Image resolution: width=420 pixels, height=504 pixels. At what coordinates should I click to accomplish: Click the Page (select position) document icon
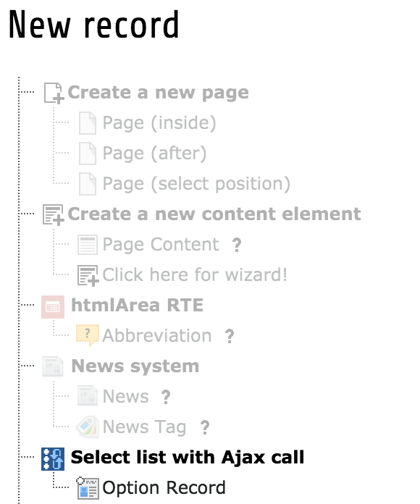(x=88, y=184)
